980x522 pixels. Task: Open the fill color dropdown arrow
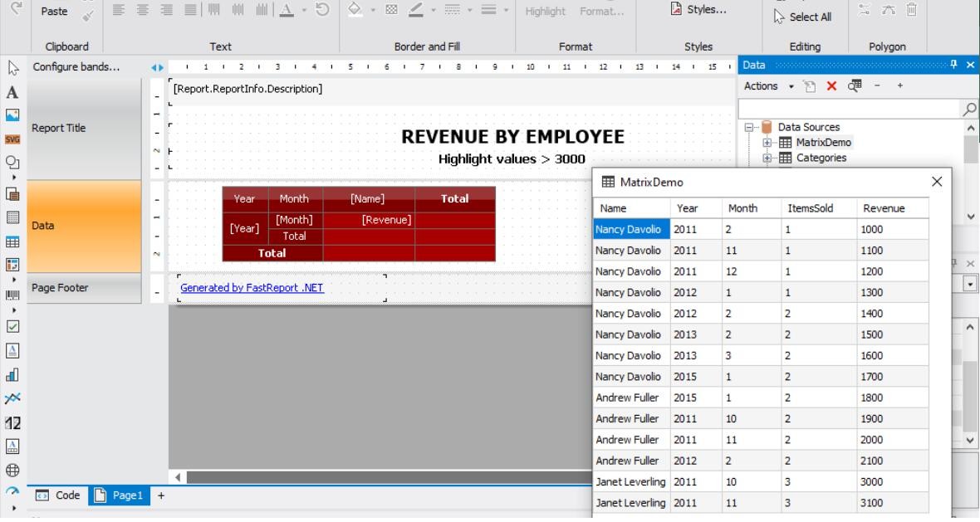point(373,10)
